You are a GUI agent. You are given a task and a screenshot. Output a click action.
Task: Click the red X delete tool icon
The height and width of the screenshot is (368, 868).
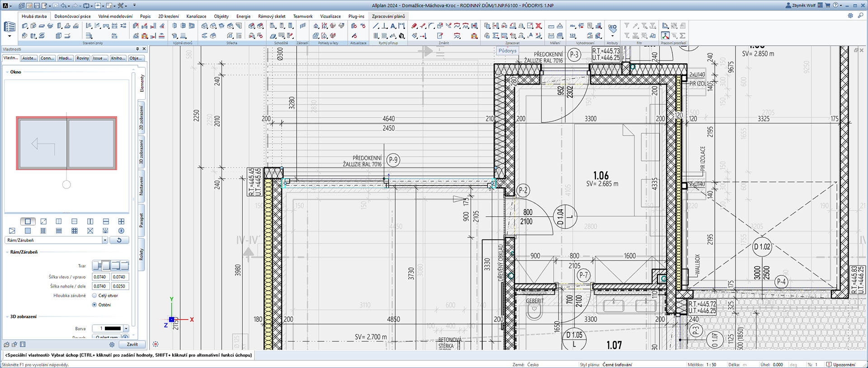[x=538, y=26]
